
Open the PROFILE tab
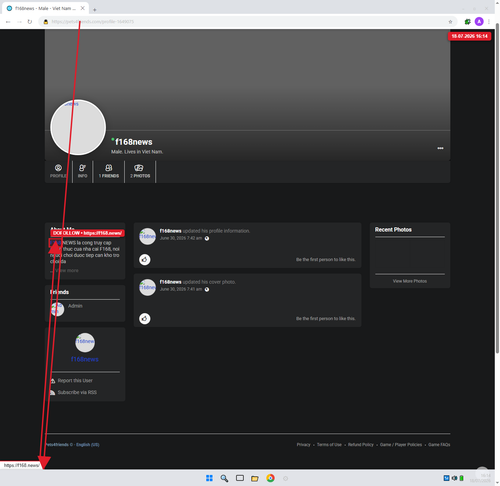click(58, 171)
